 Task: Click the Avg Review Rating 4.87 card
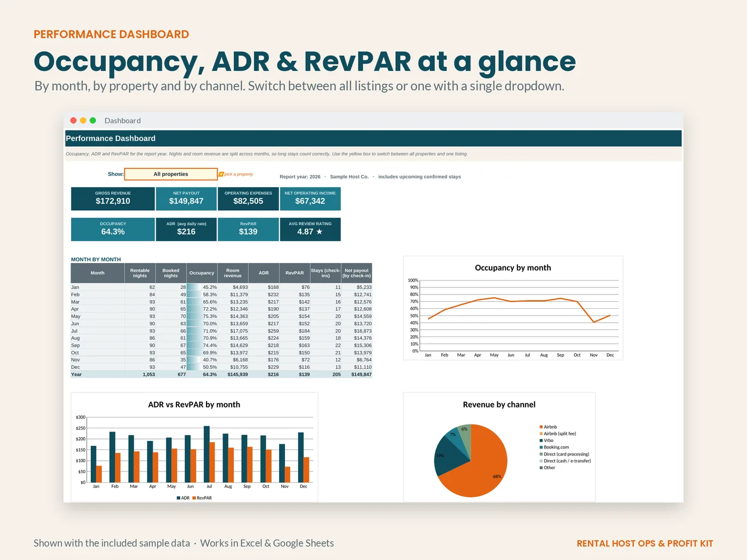pos(310,229)
